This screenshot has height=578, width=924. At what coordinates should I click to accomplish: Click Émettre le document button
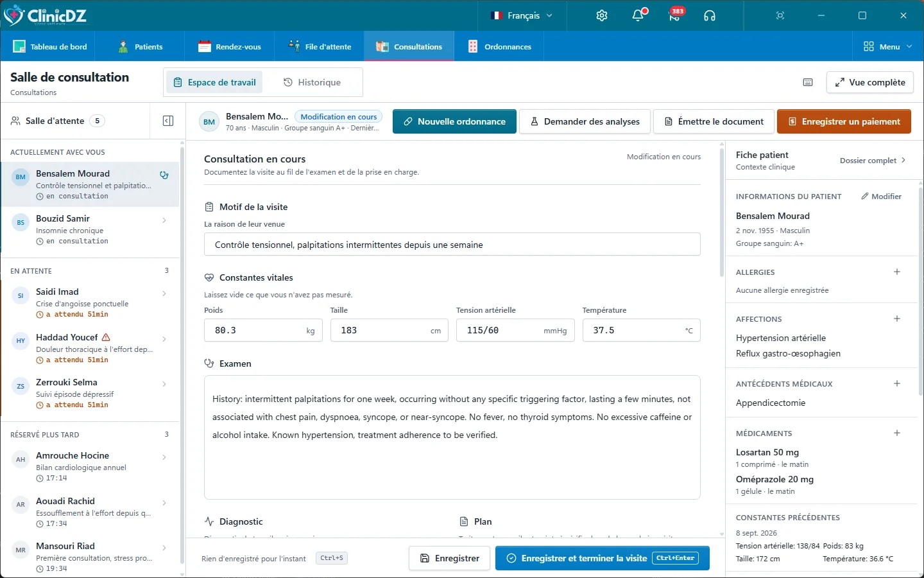point(714,121)
